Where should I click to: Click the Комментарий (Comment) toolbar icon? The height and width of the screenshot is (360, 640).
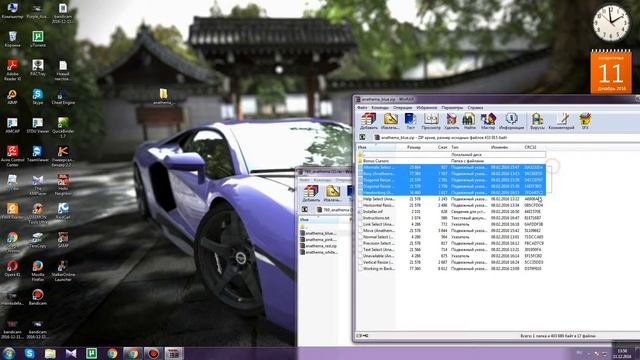[561, 121]
